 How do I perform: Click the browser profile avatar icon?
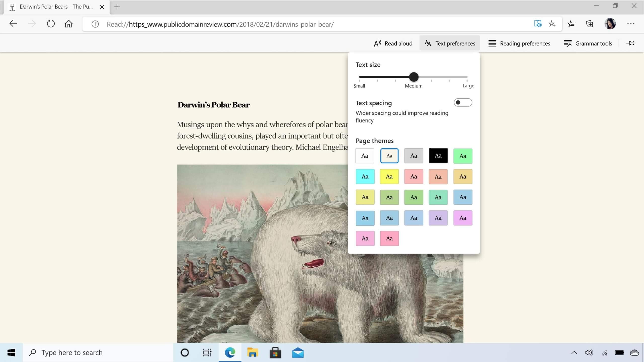click(x=610, y=24)
